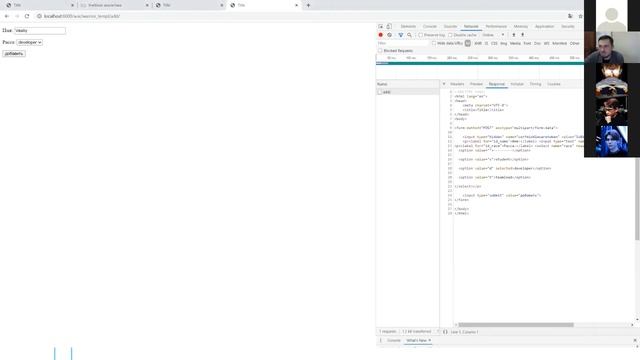This screenshot has height=360, width=640.
Task: Click the network Filter text field
Action: click(402, 43)
